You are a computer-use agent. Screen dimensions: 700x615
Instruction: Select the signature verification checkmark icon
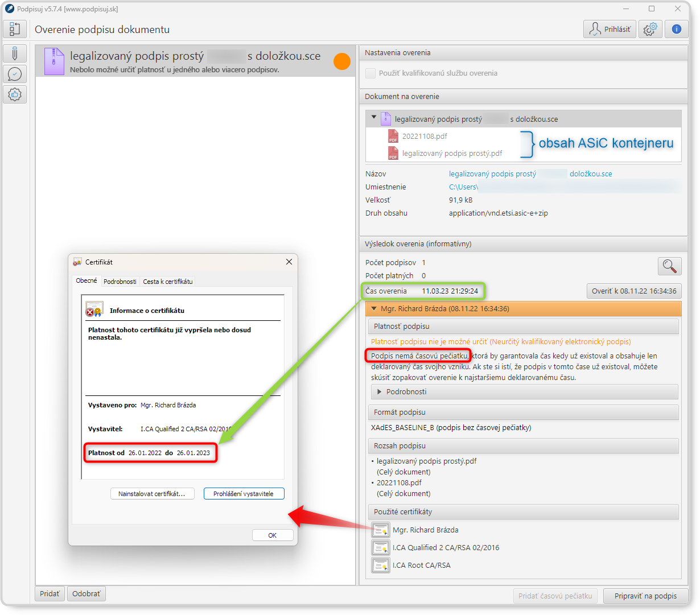(15, 74)
